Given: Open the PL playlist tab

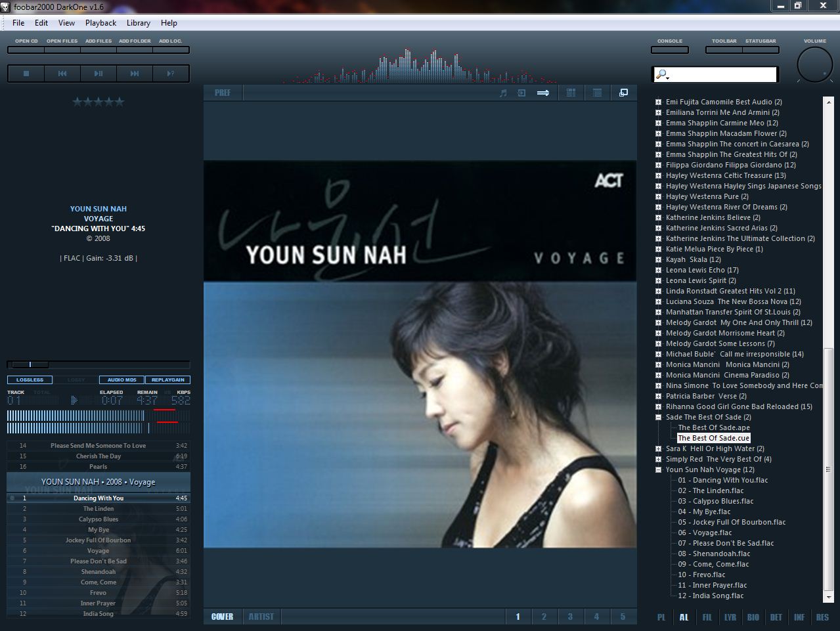Looking at the screenshot, I should tap(661, 617).
